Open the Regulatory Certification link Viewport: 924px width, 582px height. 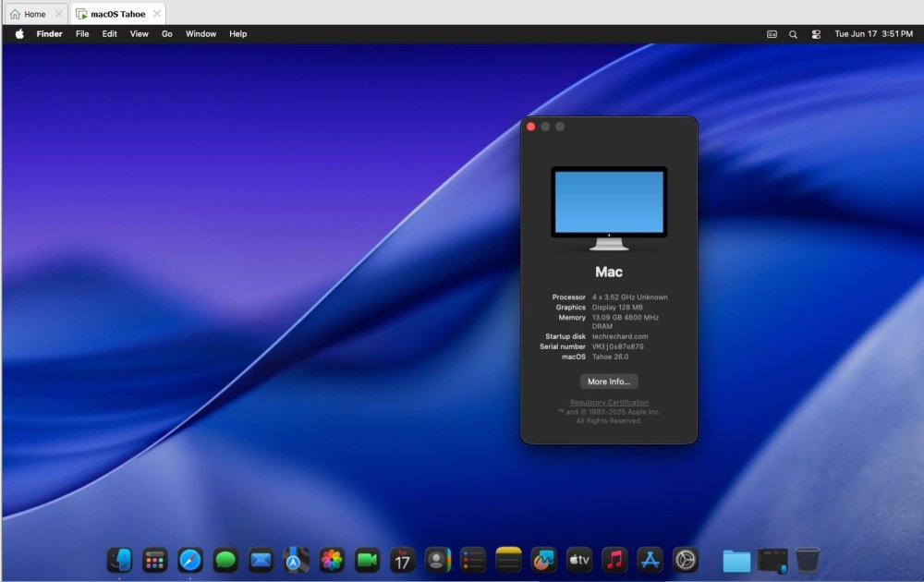[609, 403]
